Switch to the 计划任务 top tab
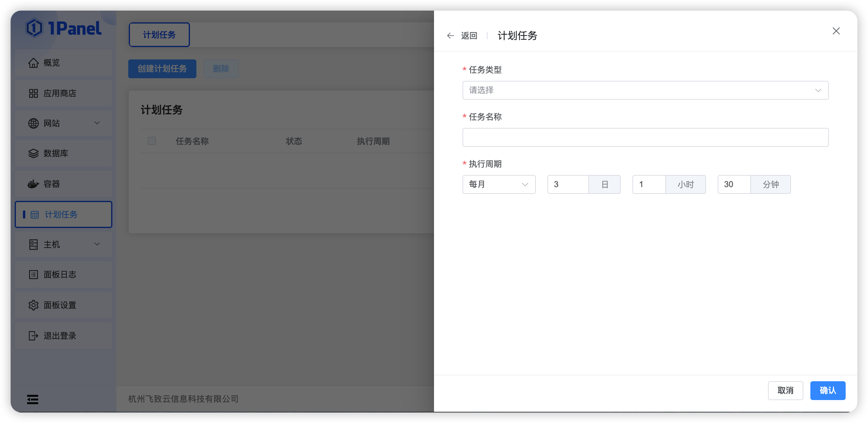868x423 pixels. pyautogui.click(x=159, y=35)
